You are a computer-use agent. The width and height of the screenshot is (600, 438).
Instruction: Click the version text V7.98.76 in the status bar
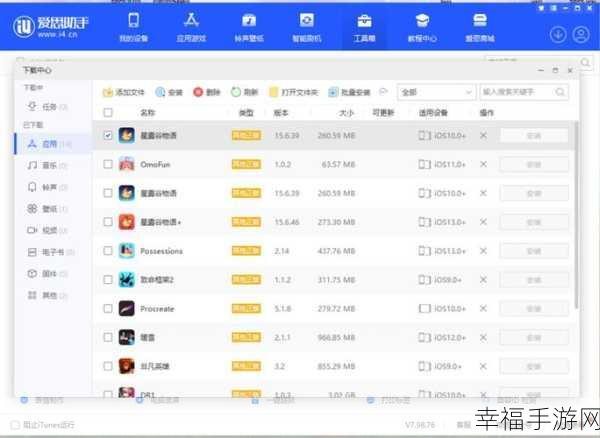[420, 425]
